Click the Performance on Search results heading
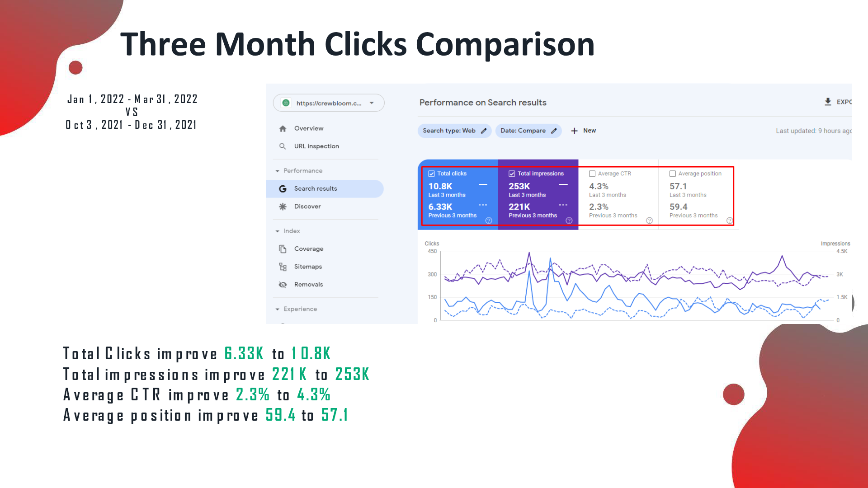This screenshot has height=488, width=868. 483,103
